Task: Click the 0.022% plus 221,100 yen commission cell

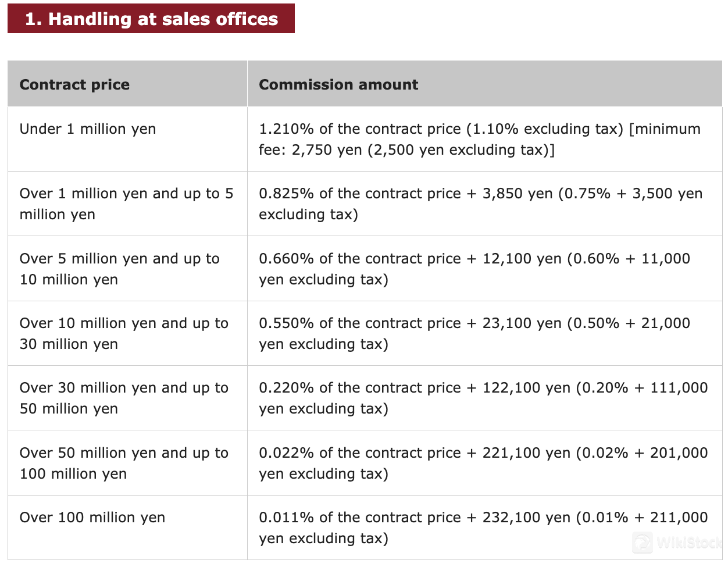Action: click(483, 463)
